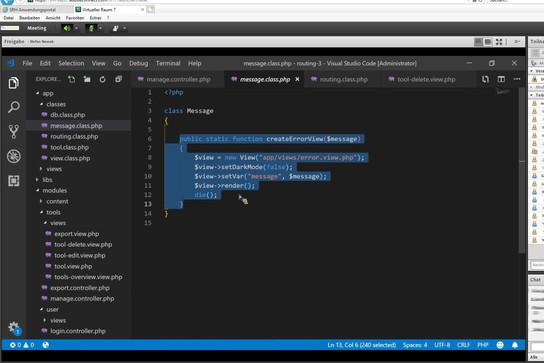Viewport: 544px width, 363px height.
Task: Open the browser Favoriten menu
Action: pos(75,18)
